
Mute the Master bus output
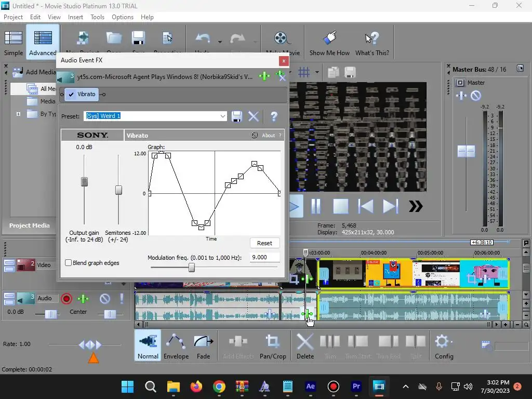476,96
